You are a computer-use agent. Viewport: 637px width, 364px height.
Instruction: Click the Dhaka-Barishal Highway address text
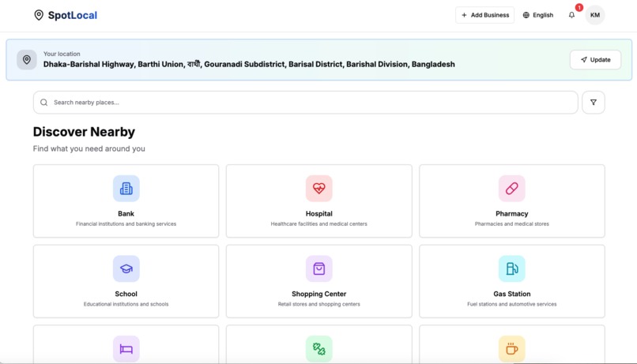[249, 64]
